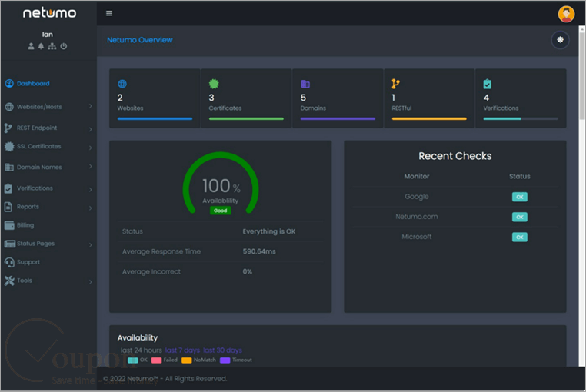Expand the Domain Names submenu chevron

click(x=91, y=166)
